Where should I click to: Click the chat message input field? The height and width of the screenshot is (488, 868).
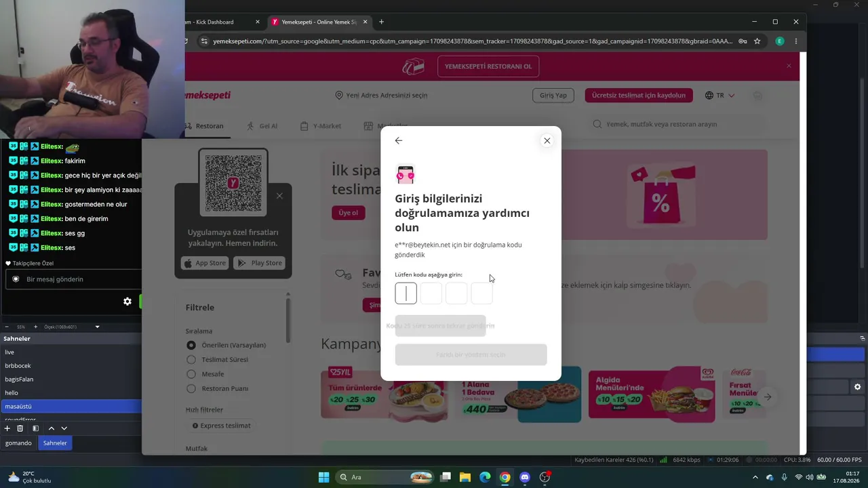pos(75,279)
